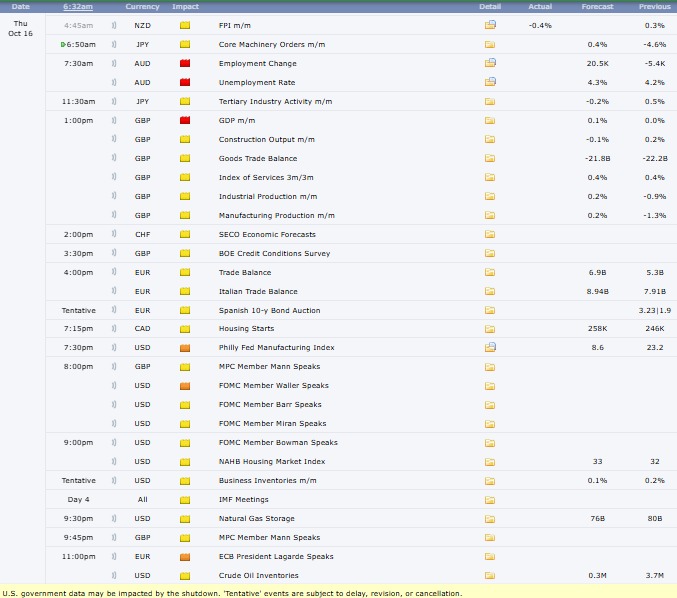
Task: Open Philly Fed Manufacturing Index detail icon
Action: (x=490, y=348)
